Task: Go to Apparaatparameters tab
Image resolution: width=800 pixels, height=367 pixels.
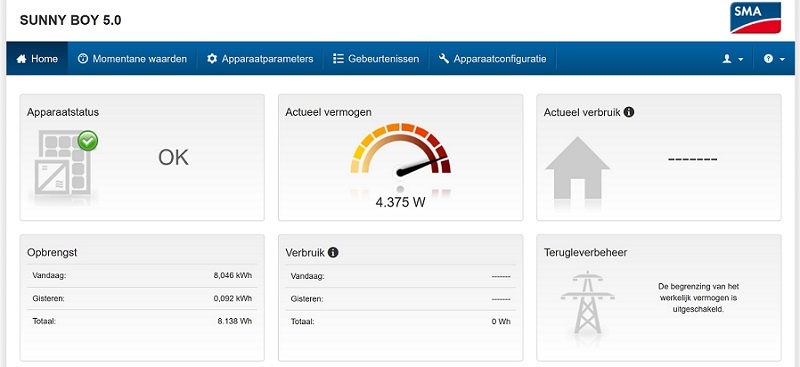Action: point(260,59)
